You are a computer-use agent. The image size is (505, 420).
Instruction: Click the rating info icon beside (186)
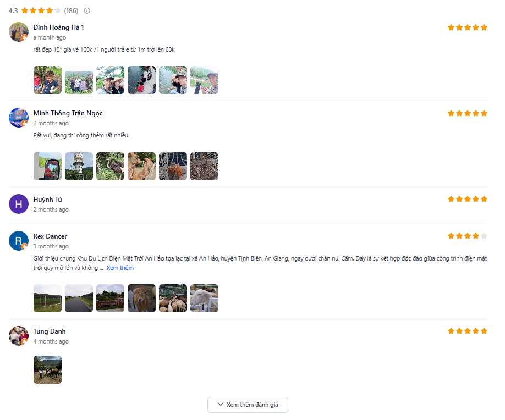(x=87, y=10)
